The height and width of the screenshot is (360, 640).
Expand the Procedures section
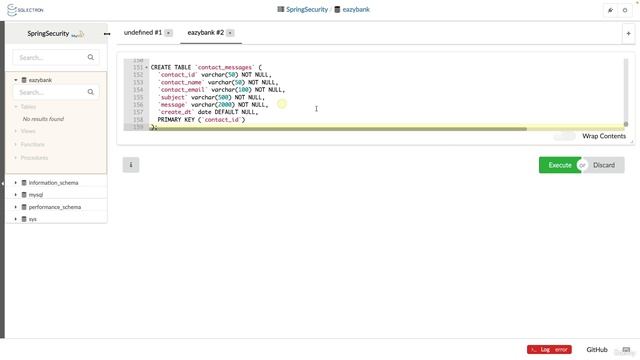pyautogui.click(x=16, y=158)
